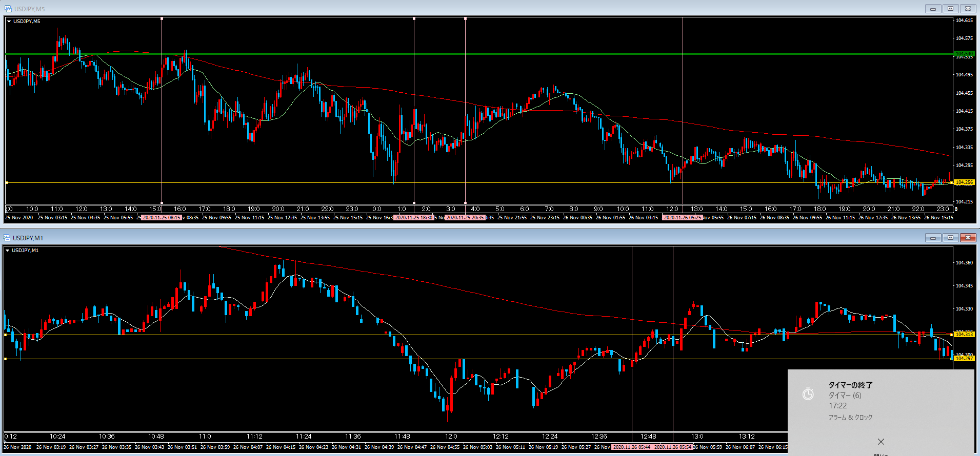Select the yellow 104.256 price label

(x=964, y=182)
